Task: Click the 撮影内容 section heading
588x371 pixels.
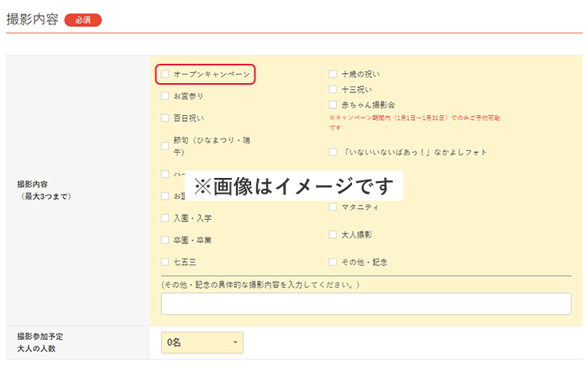Action: pyautogui.click(x=32, y=19)
